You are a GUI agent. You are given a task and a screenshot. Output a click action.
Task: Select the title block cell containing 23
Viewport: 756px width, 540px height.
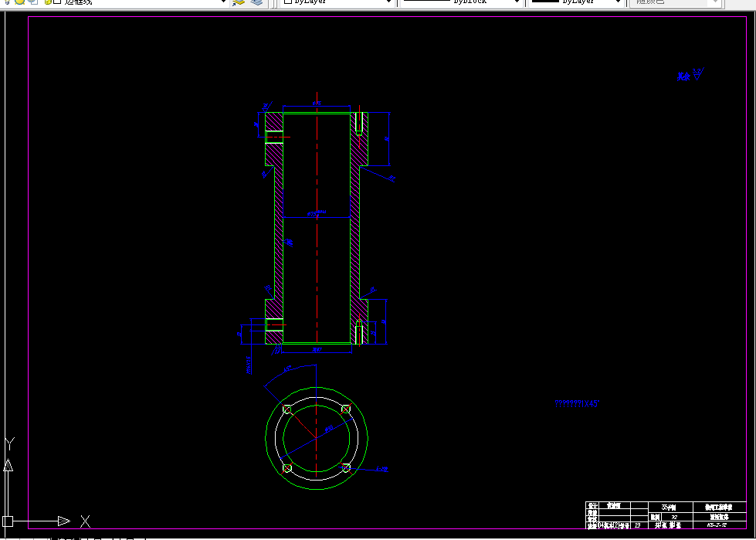click(638, 525)
